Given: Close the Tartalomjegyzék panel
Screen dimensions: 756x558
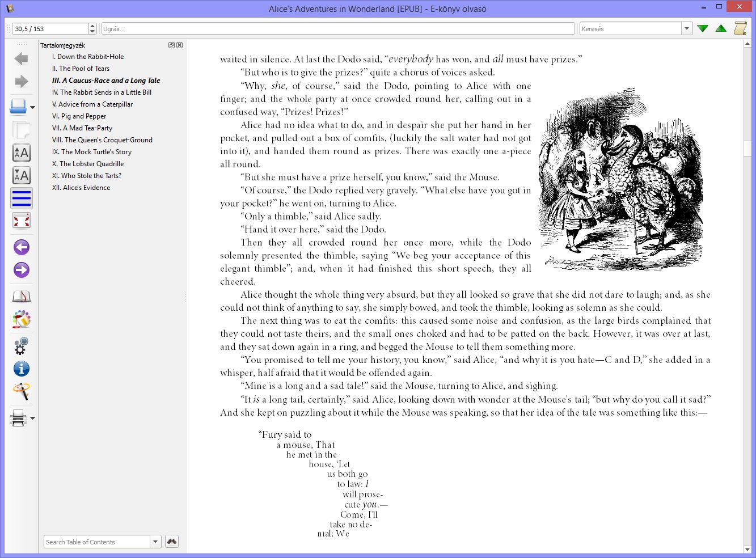Looking at the screenshot, I should click(x=180, y=45).
